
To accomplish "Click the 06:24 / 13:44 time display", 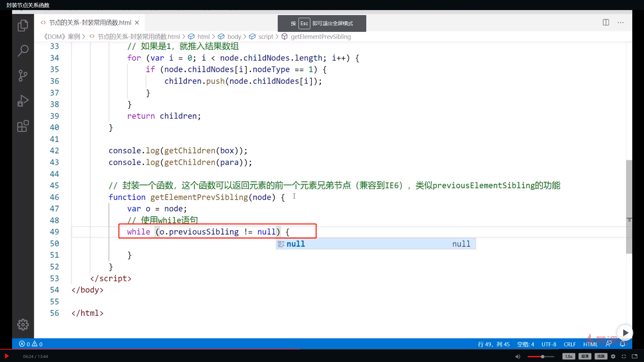I will coord(35,356).
